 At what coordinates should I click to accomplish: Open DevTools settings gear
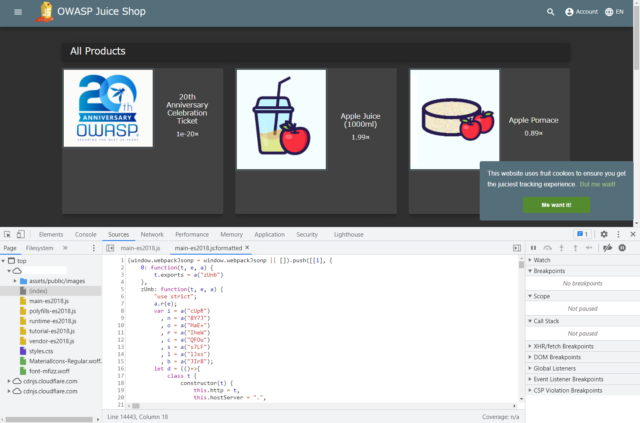click(604, 234)
